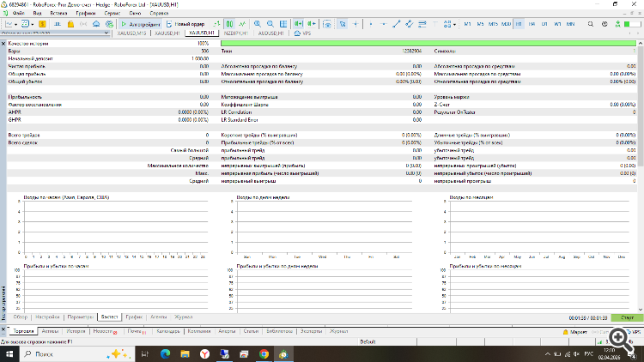The height and width of the screenshot is (362, 644).
Task: Open tester График tab
Action: click(134, 317)
